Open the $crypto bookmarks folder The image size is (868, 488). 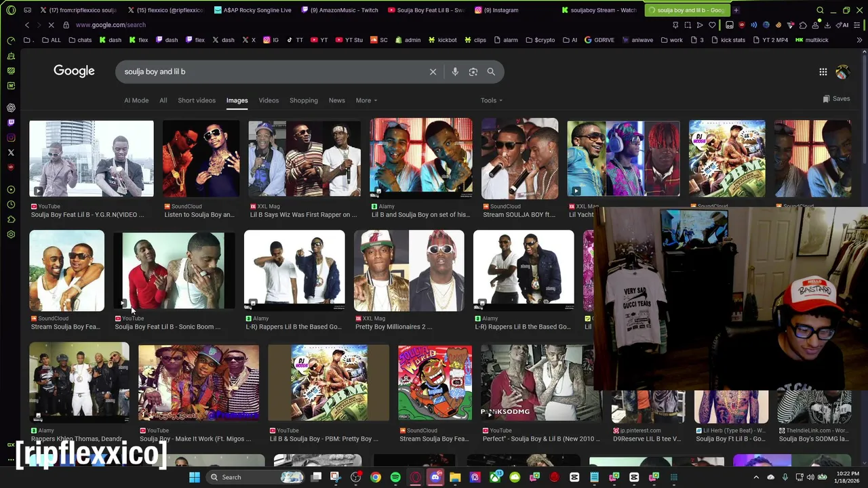pyautogui.click(x=540, y=40)
